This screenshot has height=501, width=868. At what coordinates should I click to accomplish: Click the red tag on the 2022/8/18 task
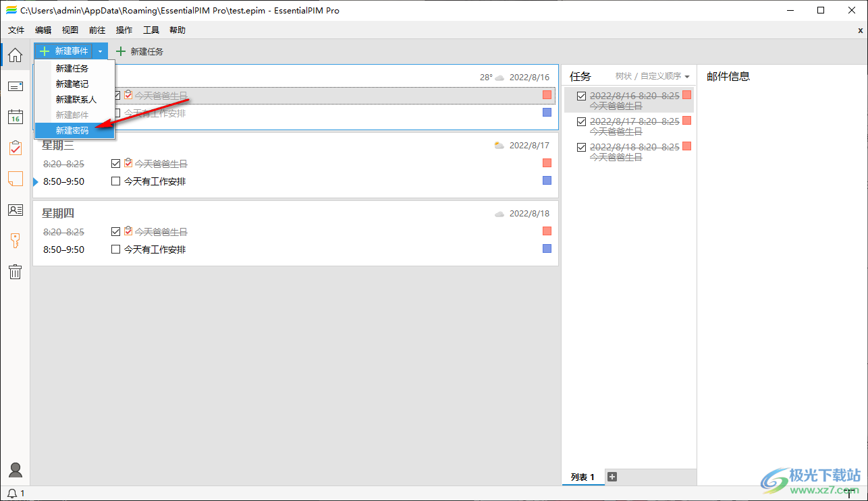click(x=687, y=146)
